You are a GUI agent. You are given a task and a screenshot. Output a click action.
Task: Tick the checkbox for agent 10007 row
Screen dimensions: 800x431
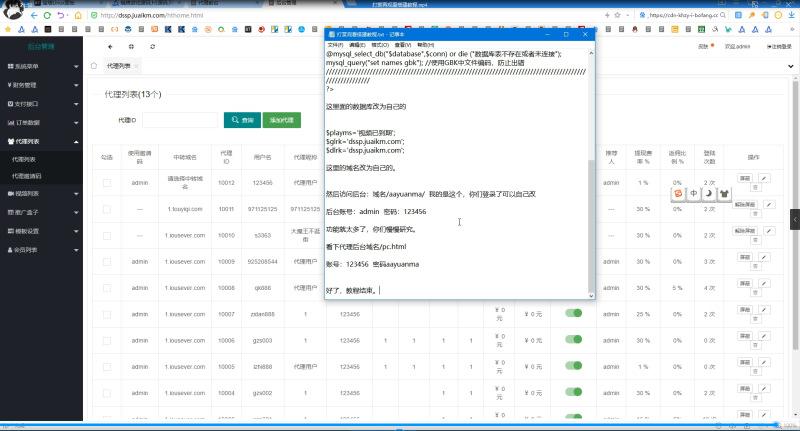[x=107, y=315]
